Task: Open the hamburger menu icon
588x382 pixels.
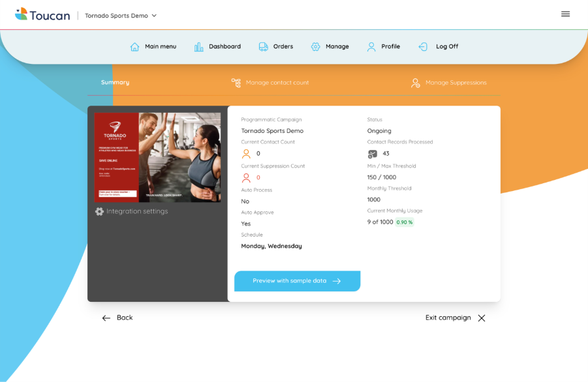Action: 565,14
